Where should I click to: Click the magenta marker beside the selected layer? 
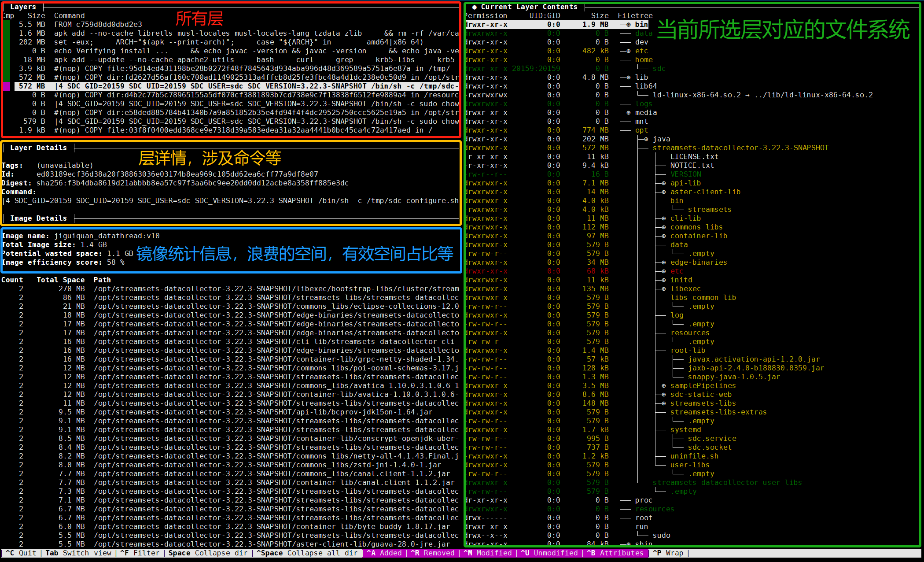pyautogui.click(x=7, y=86)
